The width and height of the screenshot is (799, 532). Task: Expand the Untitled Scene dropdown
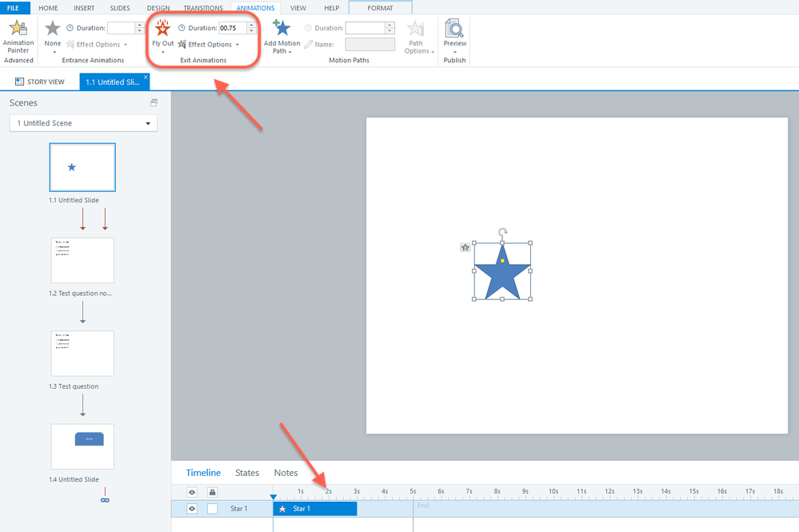click(x=148, y=123)
